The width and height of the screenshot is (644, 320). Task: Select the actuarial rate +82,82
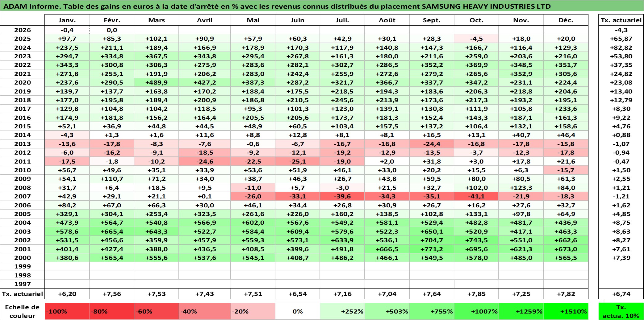(621, 48)
